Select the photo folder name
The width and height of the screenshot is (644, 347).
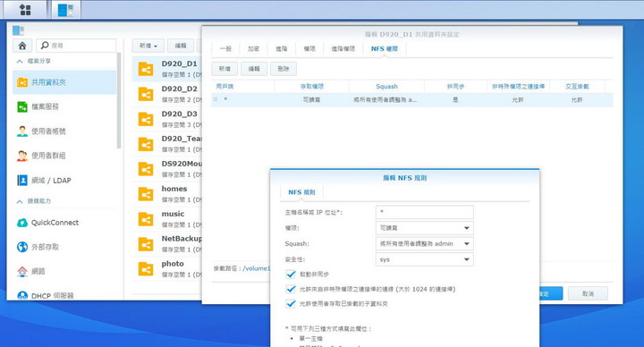(x=173, y=264)
